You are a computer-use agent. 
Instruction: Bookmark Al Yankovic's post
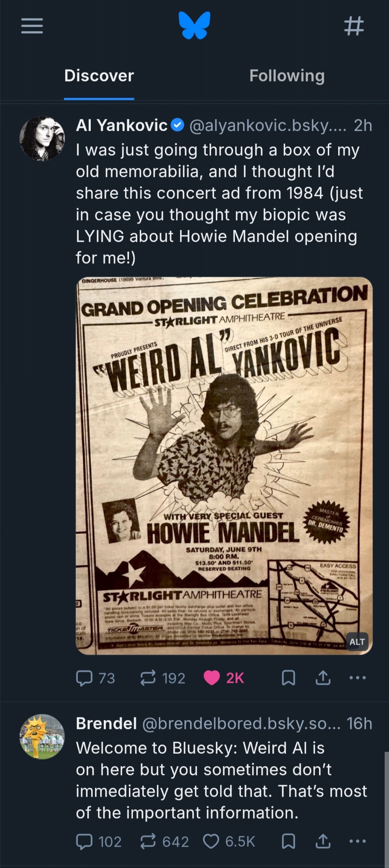tap(289, 678)
